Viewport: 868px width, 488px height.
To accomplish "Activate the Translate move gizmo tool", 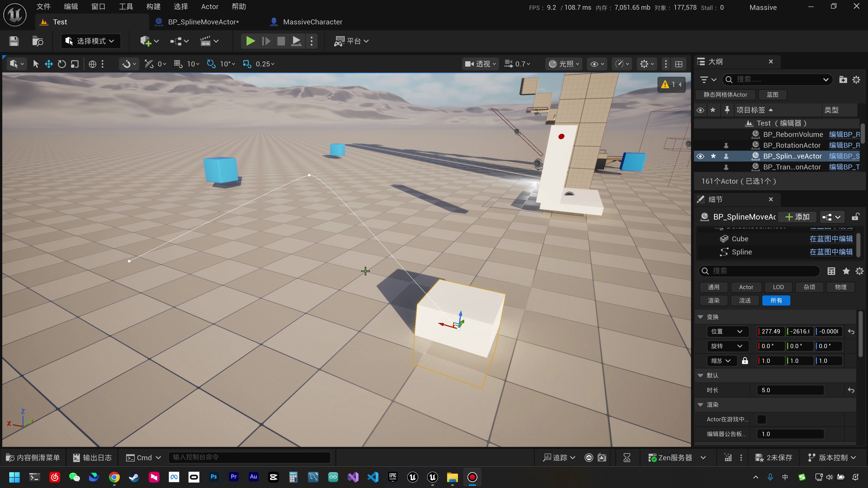I will coord(49,64).
